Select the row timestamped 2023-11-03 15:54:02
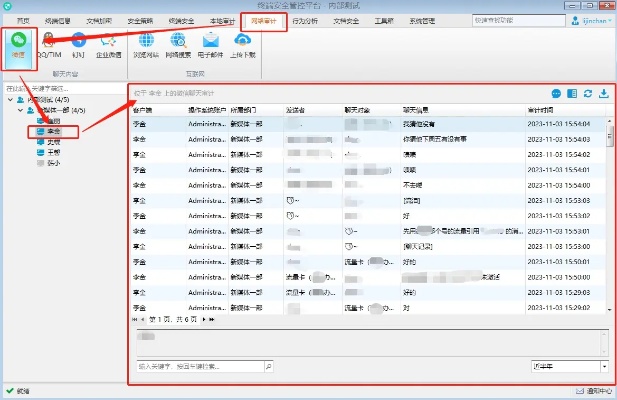Viewport: 617px width, 400px height. 368,155
